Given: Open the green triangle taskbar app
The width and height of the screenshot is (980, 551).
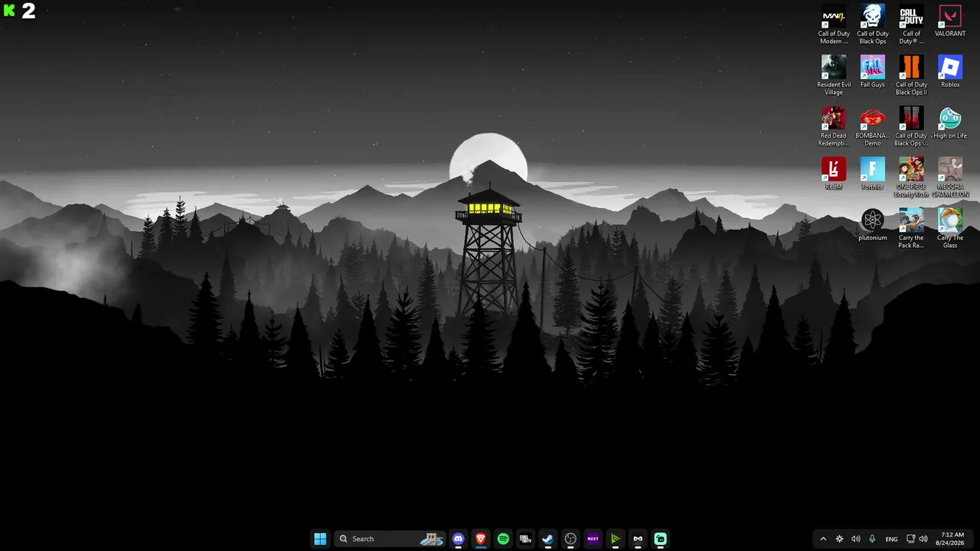Looking at the screenshot, I should [615, 539].
